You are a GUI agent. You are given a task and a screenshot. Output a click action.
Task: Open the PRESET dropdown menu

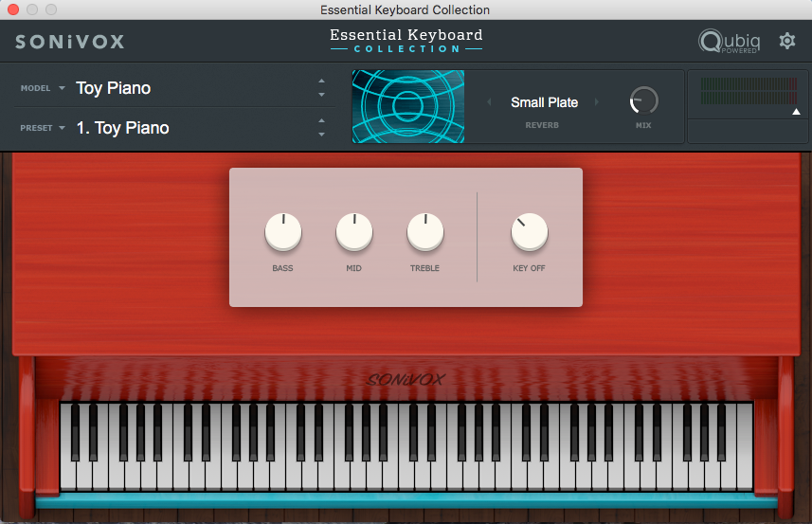[44, 128]
